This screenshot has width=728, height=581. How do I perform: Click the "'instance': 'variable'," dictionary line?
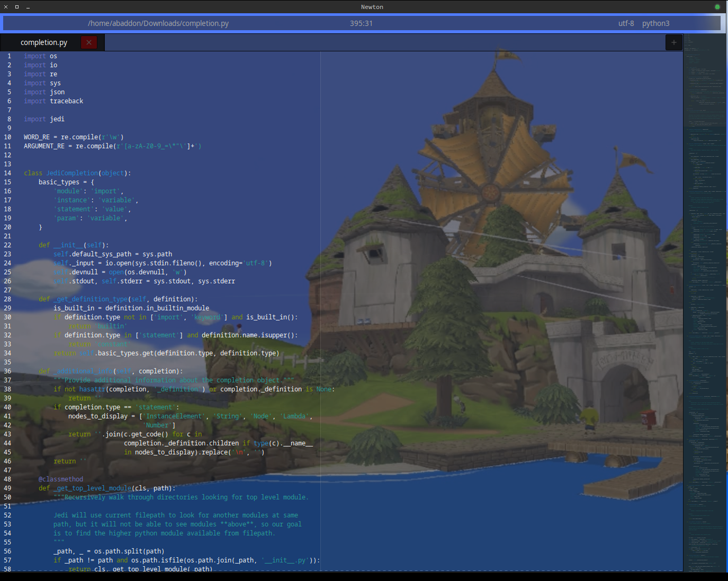pyautogui.click(x=96, y=200)
